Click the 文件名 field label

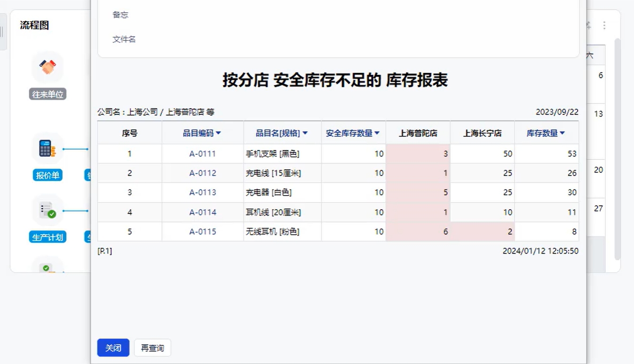point(124,39)
